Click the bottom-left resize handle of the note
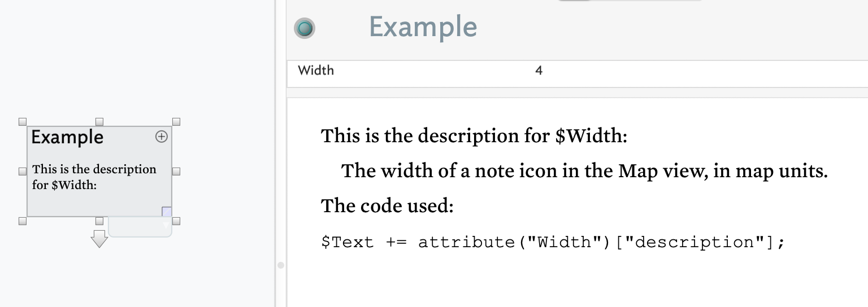The height and width of the screenshot is (307, 868). point(23,221)
